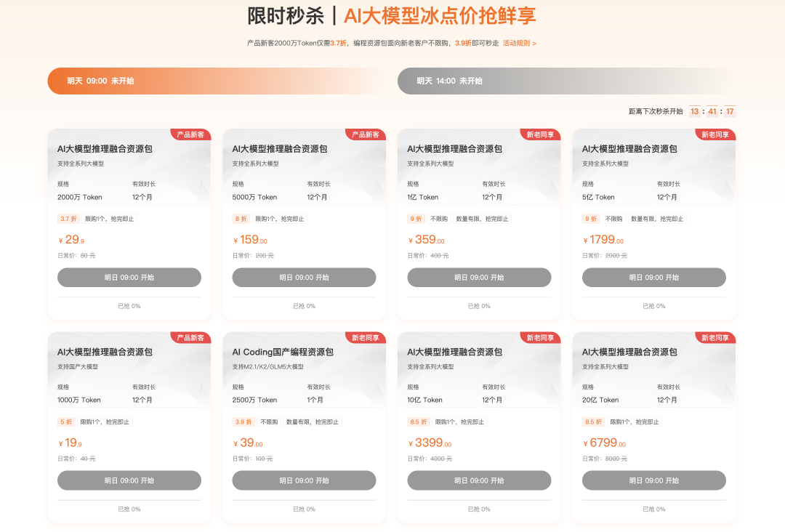Viewport: 785px width, 532px height.
Task: Click the 5亿 Token specification value
Action: tap(598, 197)
